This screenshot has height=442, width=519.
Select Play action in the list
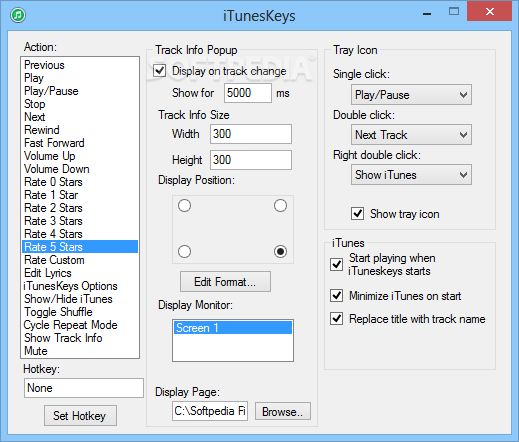coord(80,78)
